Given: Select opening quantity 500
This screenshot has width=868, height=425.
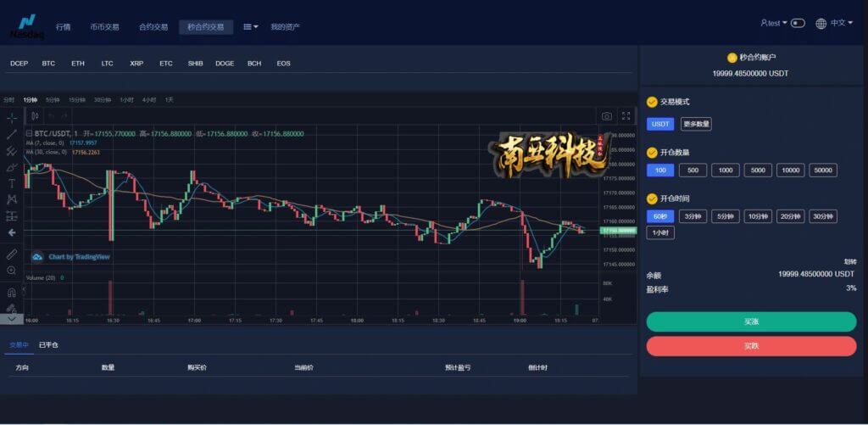Looking at the screenshot, I should tap(693, 171).
